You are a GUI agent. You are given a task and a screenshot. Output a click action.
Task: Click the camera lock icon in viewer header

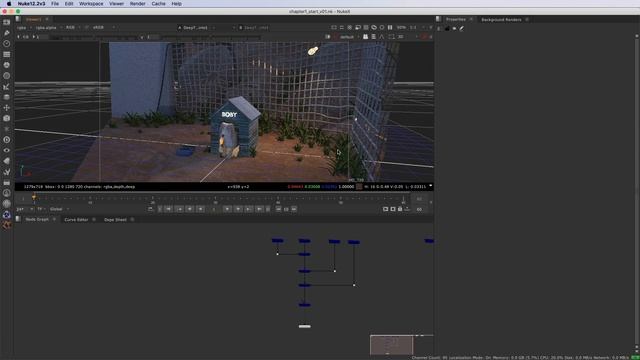click(365, 37)
